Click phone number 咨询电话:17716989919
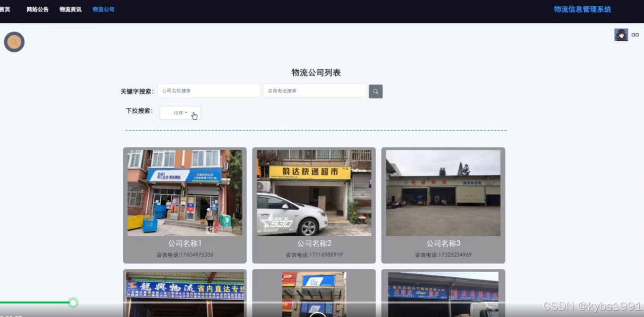644x317 pixels. click(x=314, y=255)
